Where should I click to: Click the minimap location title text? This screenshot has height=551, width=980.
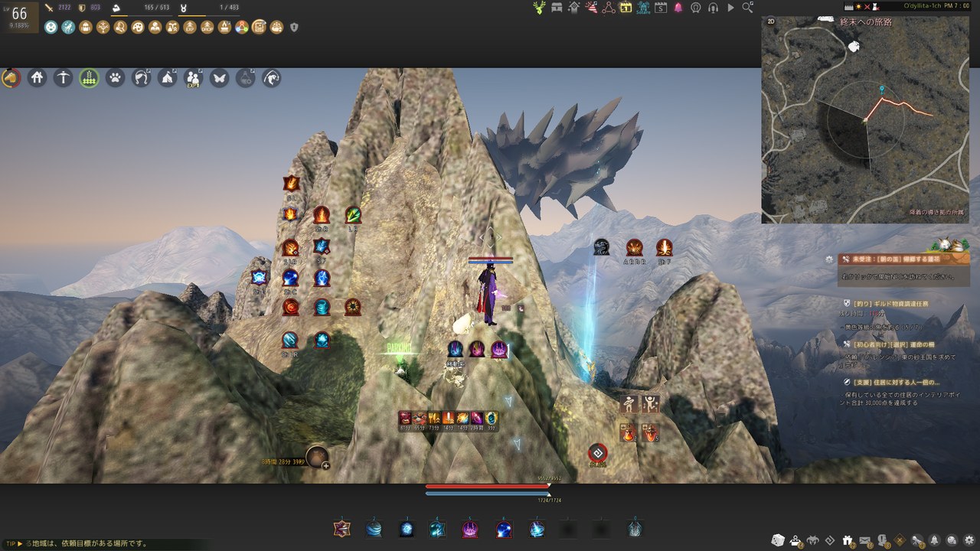click(x=866, y=23)
